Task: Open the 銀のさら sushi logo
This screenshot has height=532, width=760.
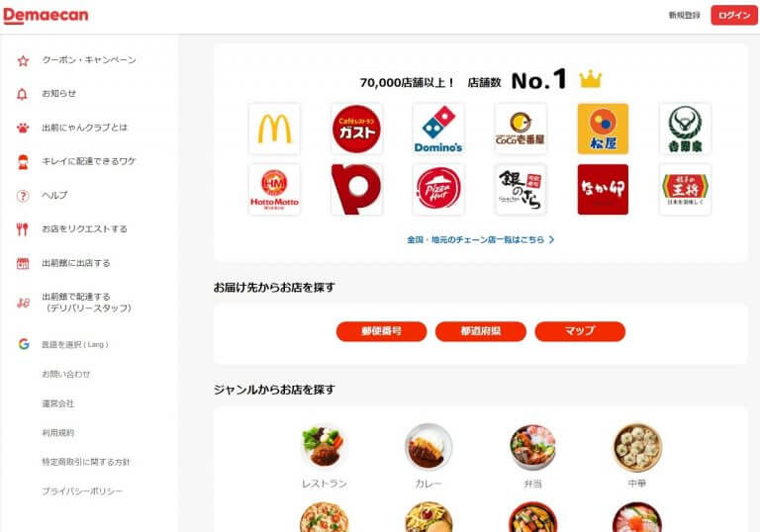Action: point(521,190)
